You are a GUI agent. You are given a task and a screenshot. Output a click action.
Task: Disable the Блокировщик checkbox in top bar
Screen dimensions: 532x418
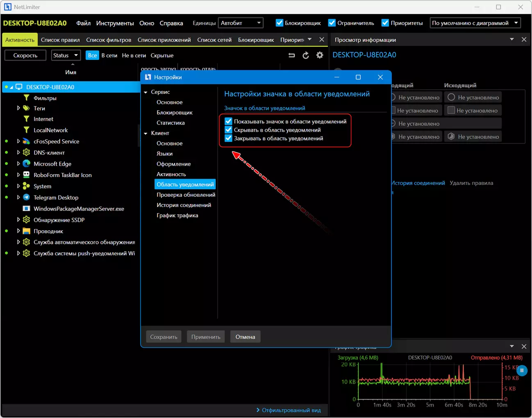coord(279,23)
